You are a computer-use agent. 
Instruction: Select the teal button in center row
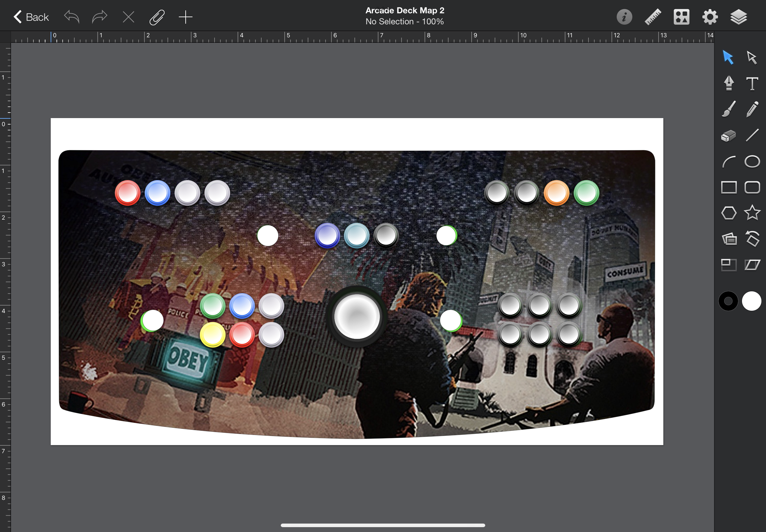coord(356,235)
